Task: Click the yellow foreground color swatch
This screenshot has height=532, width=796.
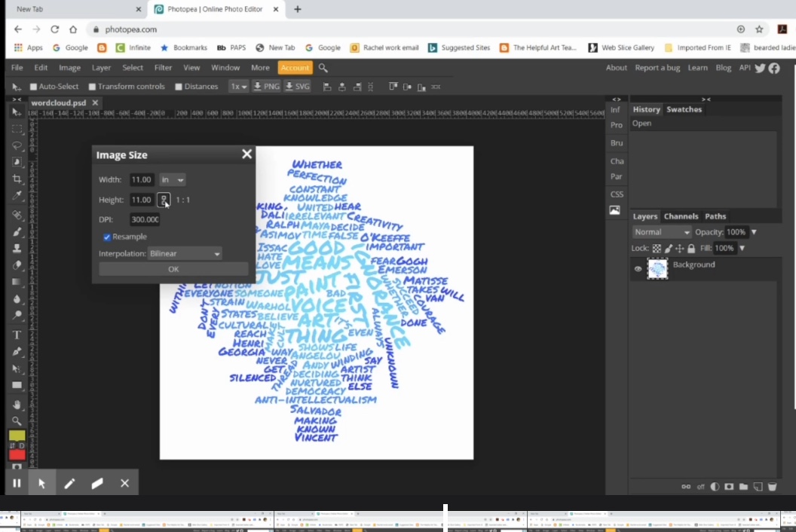Action: pos(17,436)
